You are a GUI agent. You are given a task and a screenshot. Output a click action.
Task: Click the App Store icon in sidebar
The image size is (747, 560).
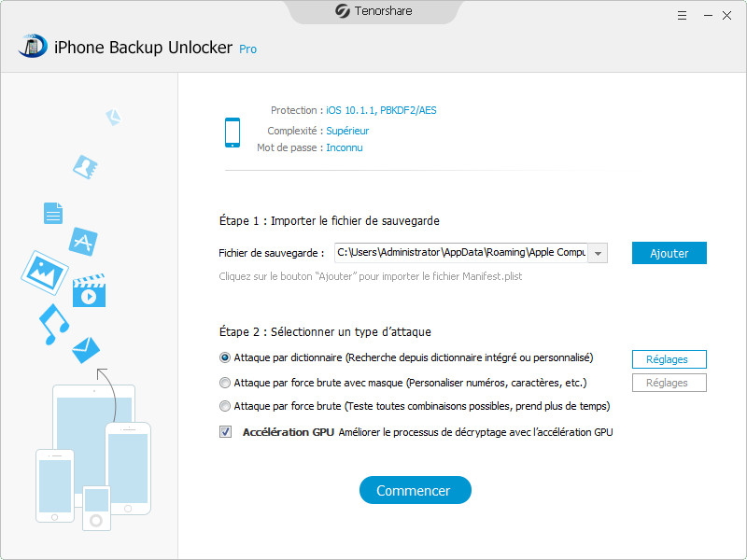[83, 241]
